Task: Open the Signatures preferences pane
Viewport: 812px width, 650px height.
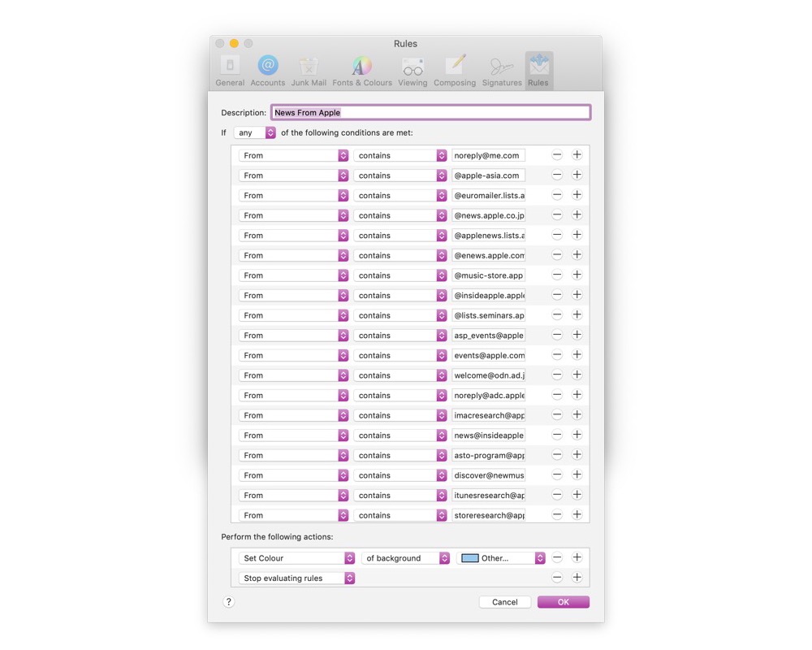Action: click(502, 71)
